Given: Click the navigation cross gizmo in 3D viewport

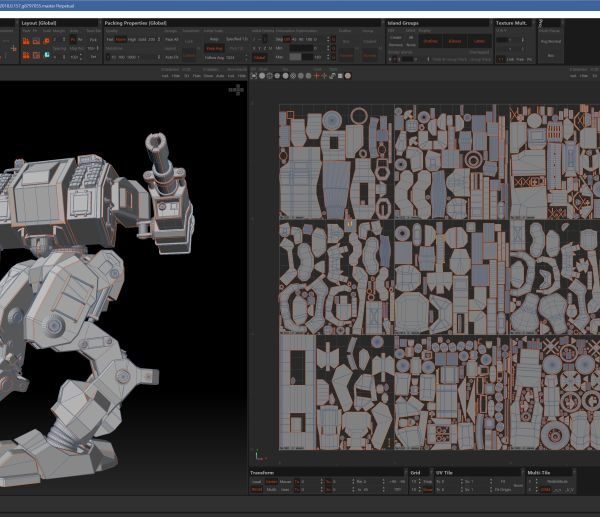Looking at the screenshot, I should click(x=236, y=90).
